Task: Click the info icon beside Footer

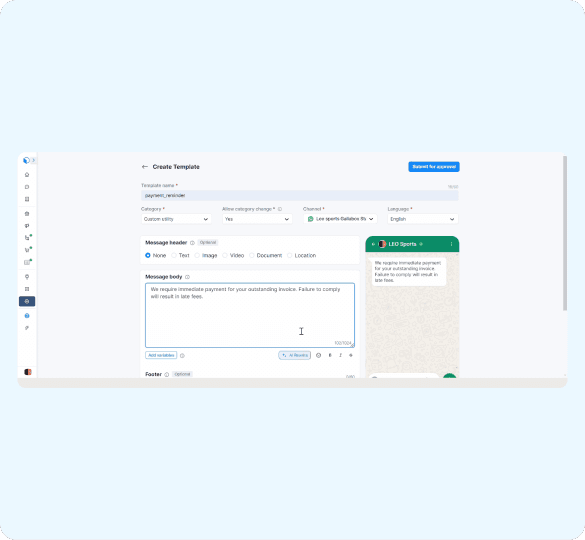Action: 167,374
